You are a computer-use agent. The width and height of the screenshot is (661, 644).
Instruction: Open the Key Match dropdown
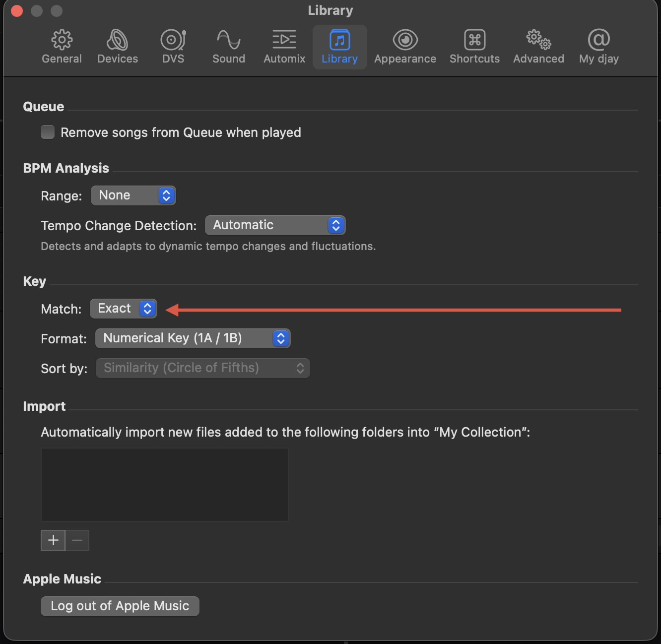coord(124,309)
